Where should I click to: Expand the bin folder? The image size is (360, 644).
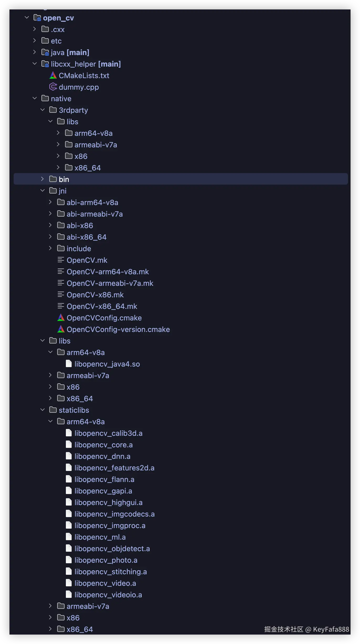pos(43,179)
